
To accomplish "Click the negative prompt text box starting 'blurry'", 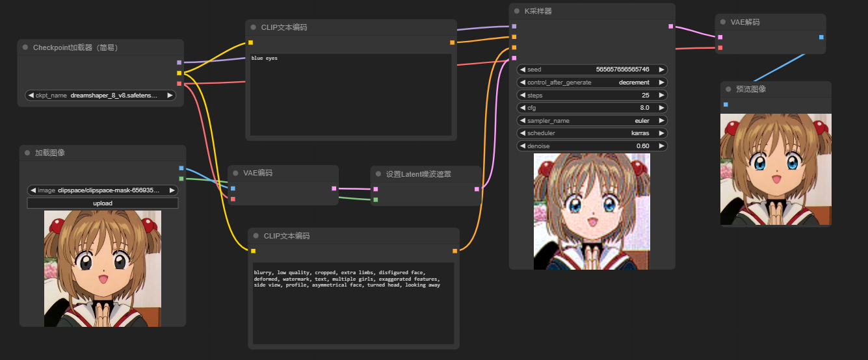I will point(353,302).
